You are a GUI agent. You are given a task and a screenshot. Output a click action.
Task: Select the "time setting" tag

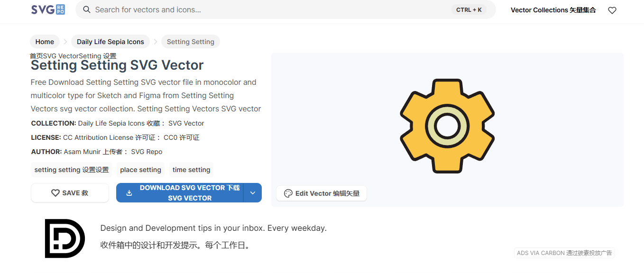[x=191, y=170]
